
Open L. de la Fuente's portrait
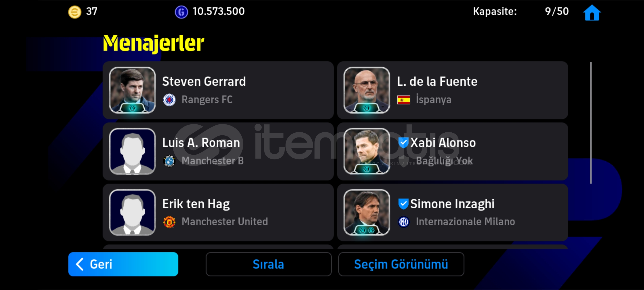(x=367, y=90)
